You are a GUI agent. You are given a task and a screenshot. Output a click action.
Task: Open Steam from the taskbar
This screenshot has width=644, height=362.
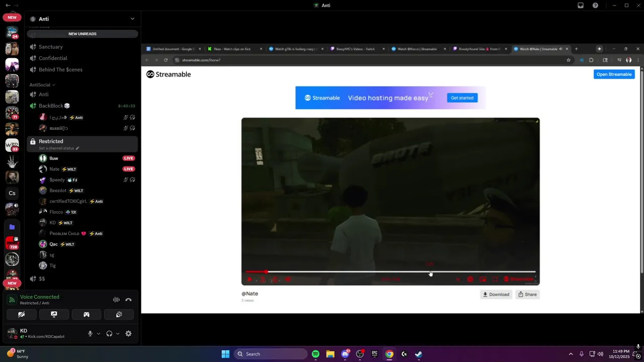tap(418, 354)
